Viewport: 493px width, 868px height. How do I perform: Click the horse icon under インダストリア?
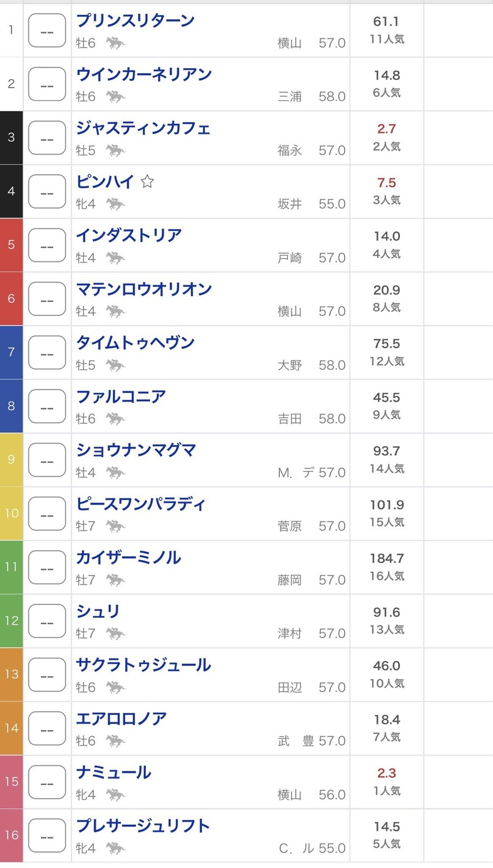coord(116,258)
